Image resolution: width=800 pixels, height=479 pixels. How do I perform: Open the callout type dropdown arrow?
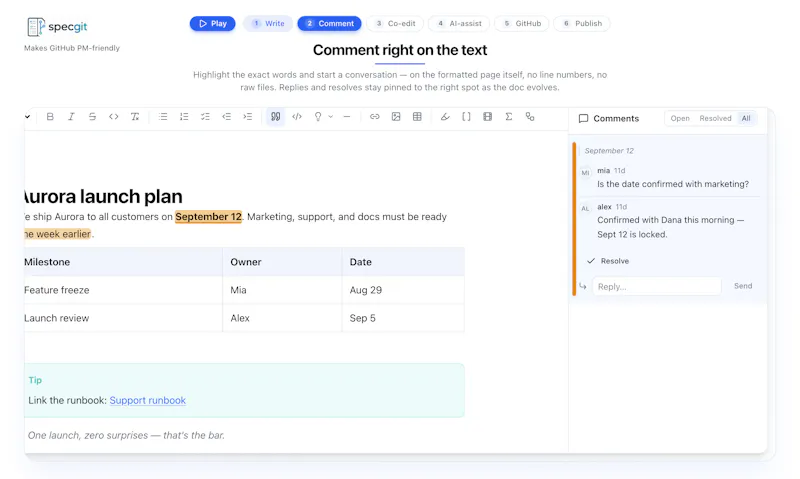[x=331, y=117]
